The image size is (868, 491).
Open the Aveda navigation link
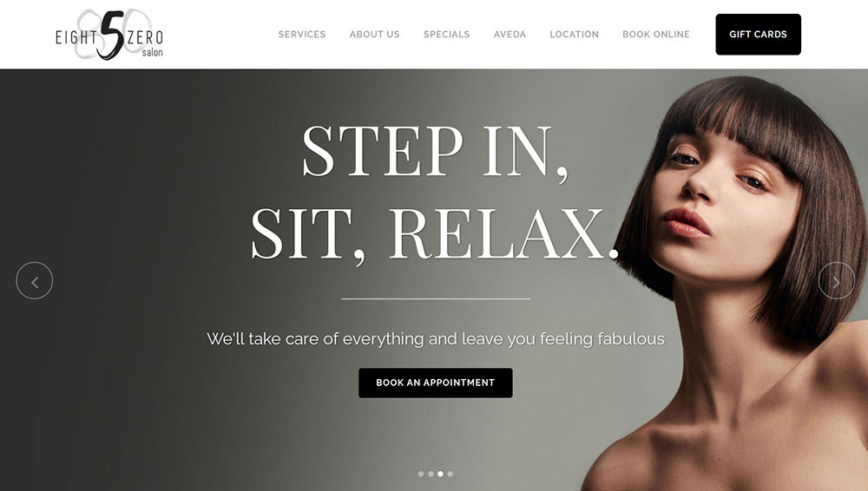pyautogui.click(x=510, y=35)
